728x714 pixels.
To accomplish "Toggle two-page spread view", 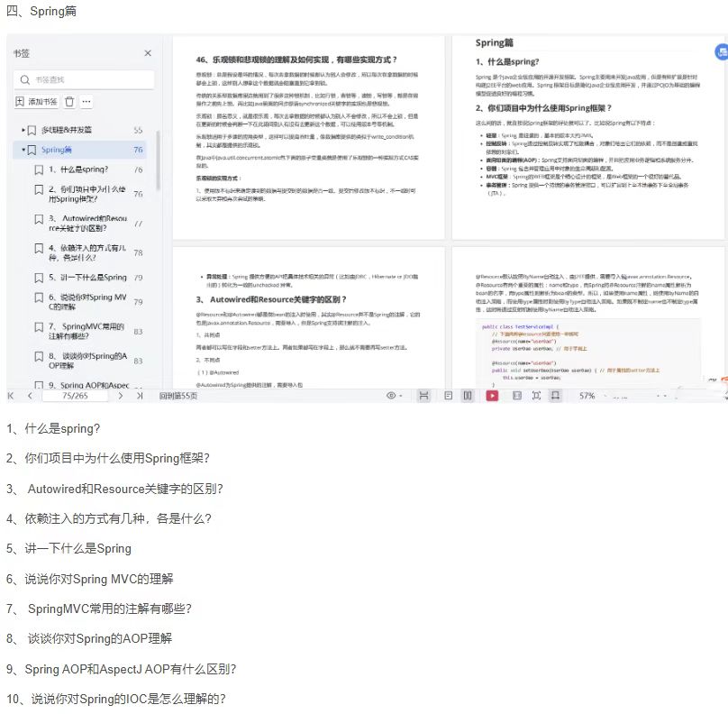I will (466, 394).
